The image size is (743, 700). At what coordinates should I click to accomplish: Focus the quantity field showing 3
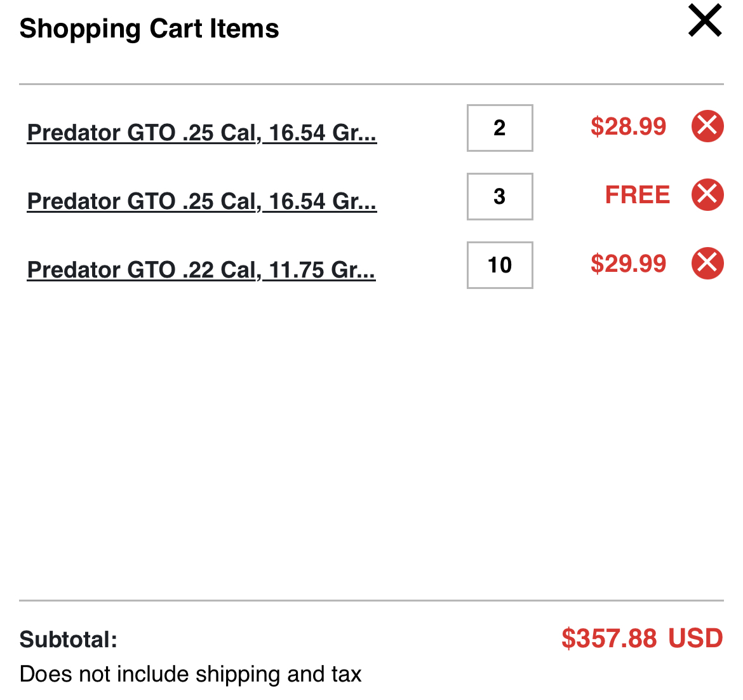coord(500,196)
